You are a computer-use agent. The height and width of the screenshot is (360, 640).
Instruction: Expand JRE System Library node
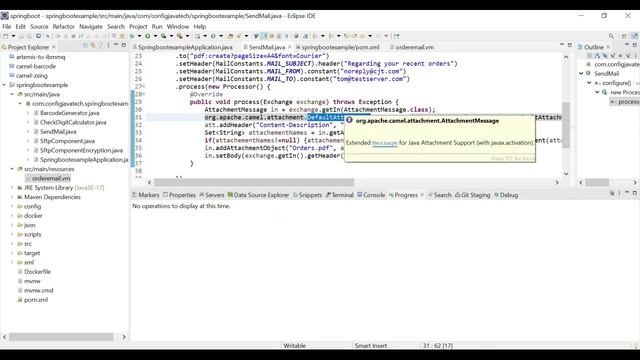pyautogui.click(x=12, y=188)
